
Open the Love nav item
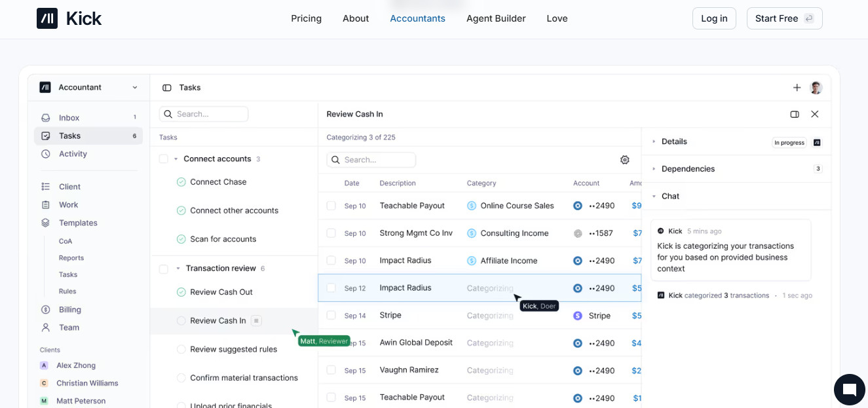[x=557, y=18]
